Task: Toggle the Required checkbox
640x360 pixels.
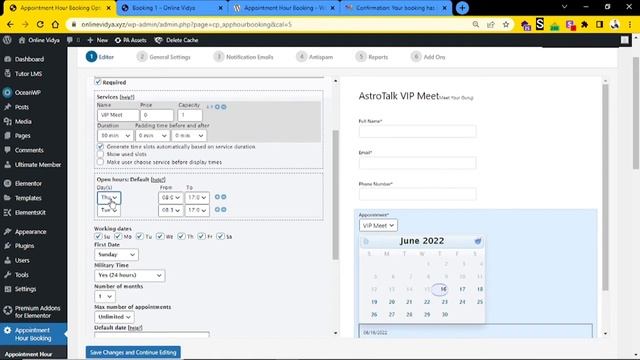Action: tap(98, 82)
